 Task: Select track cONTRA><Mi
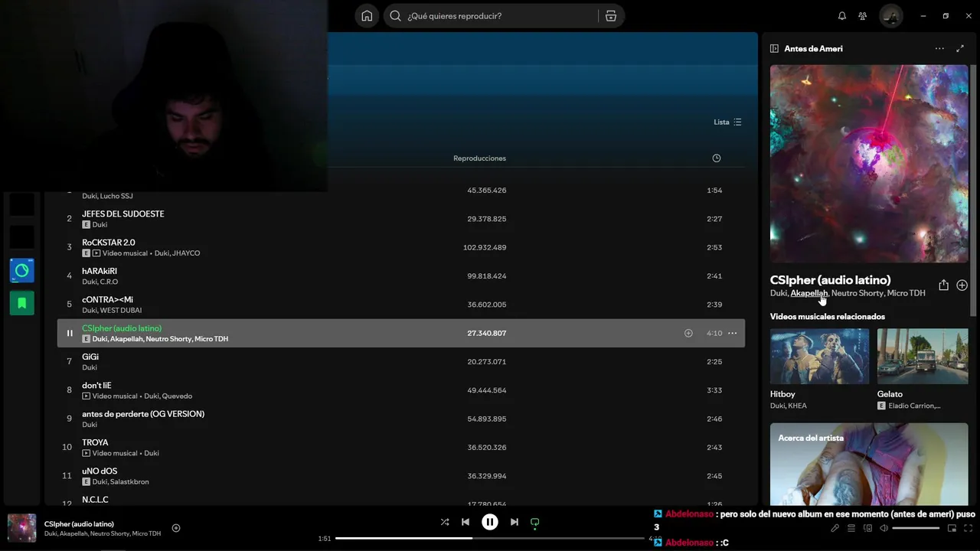(x=107, y=299)
